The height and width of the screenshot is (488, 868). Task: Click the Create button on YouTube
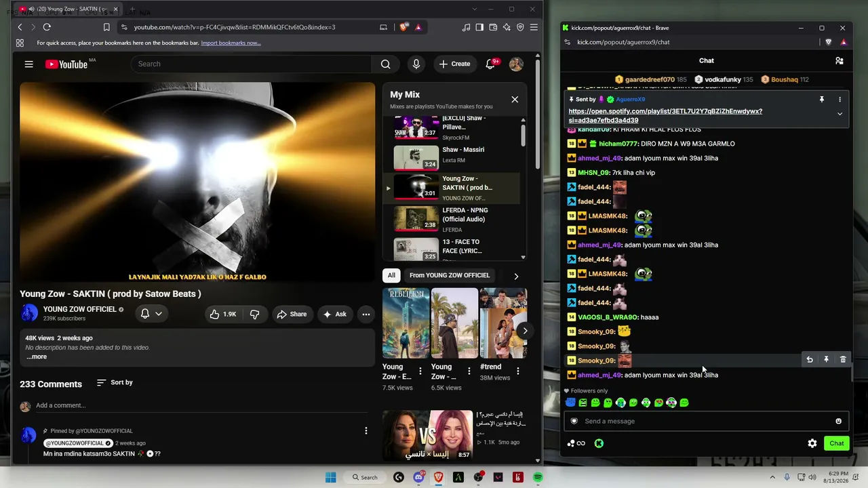(x=454, y=64)
